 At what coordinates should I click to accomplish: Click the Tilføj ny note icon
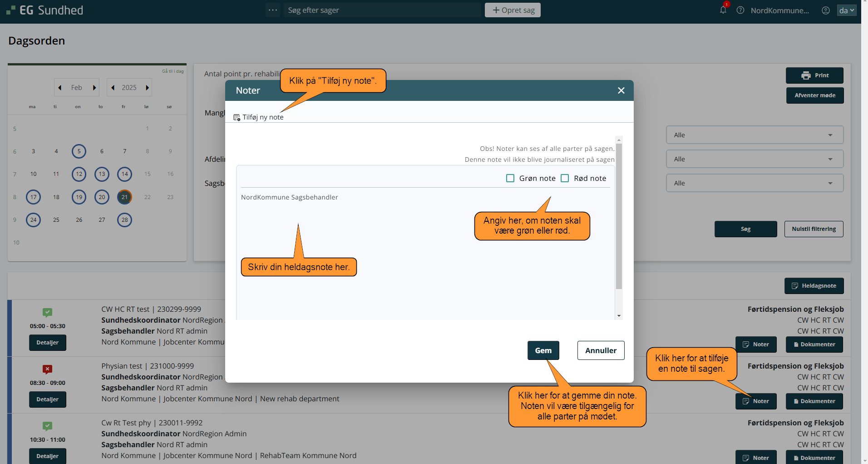237,118
